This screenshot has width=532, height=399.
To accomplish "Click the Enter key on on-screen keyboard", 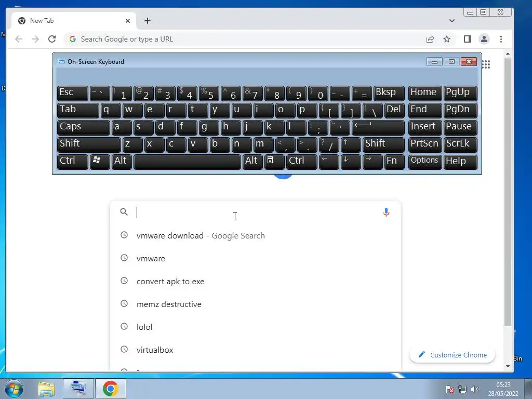I will point(378,127).
